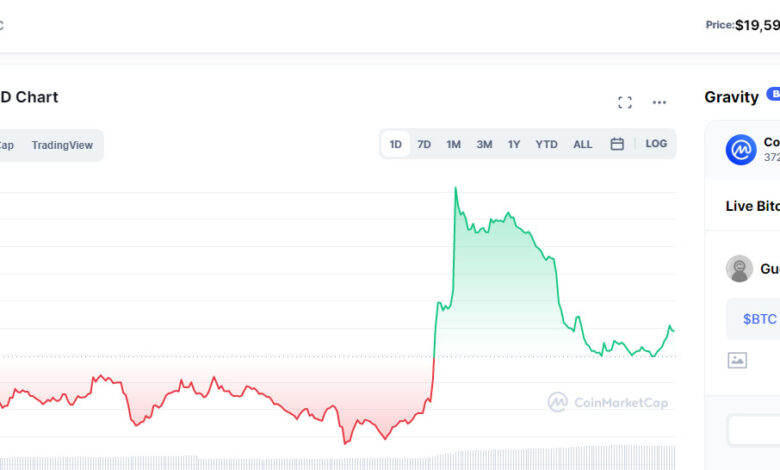Switch chart to 1M range
Image resolution: width=780 pixels, height=470 pixels.
pos(453,144)
